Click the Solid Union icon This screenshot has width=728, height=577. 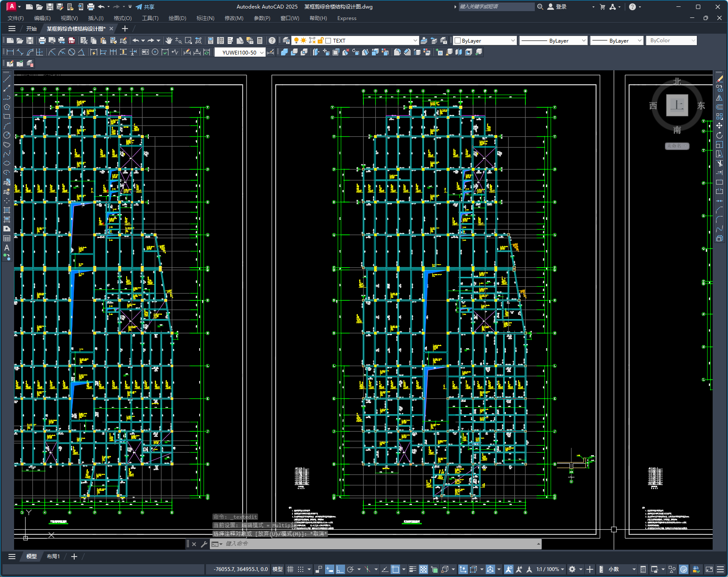point(284,52)
